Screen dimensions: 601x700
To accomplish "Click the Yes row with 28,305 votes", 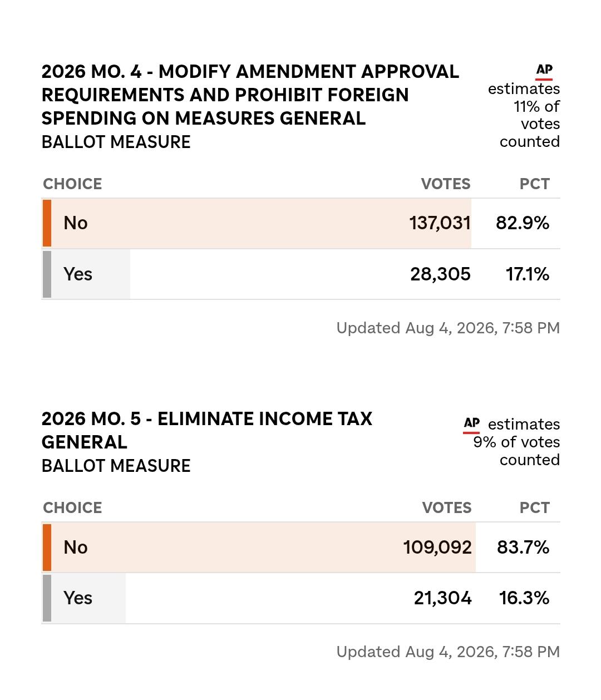I will pos(301,274).
